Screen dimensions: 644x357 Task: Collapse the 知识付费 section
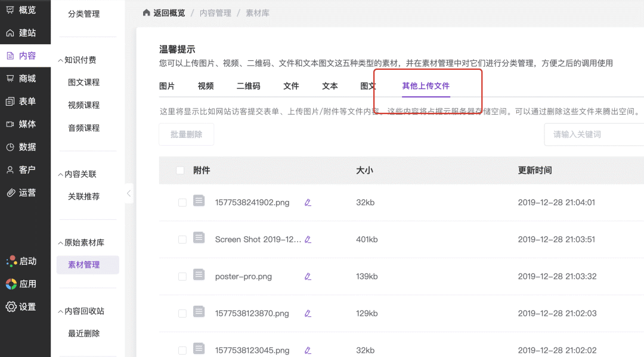(60, 60)
